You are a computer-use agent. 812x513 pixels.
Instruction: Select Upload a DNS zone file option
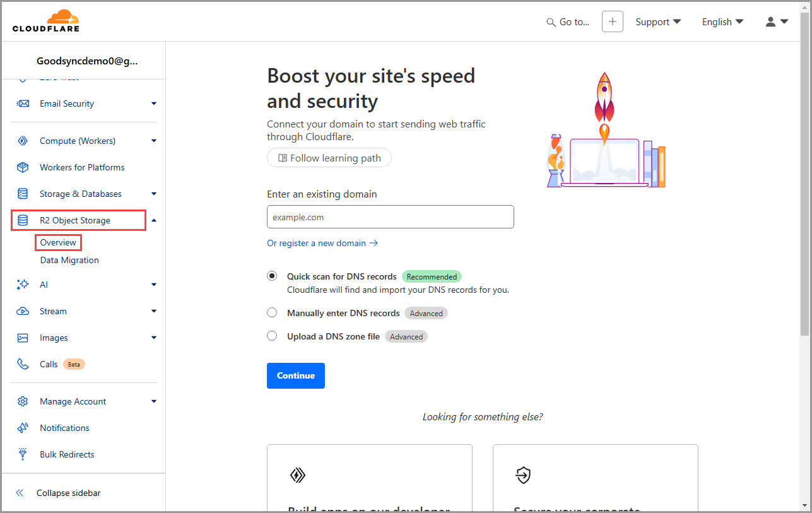point(272,336)
